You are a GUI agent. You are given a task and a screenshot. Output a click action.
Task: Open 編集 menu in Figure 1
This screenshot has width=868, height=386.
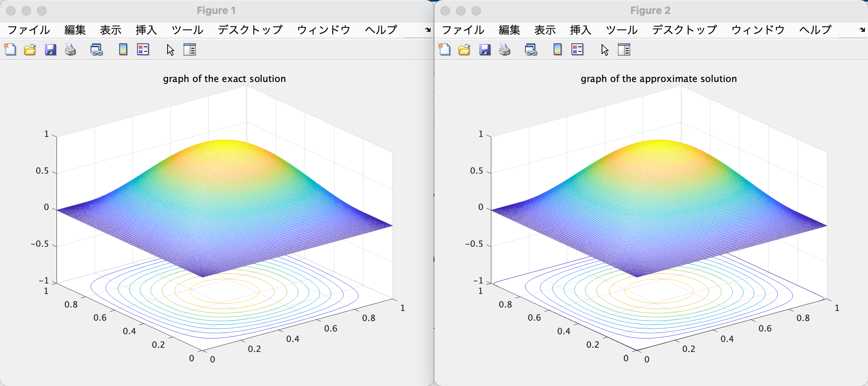(x=75, y=30)
